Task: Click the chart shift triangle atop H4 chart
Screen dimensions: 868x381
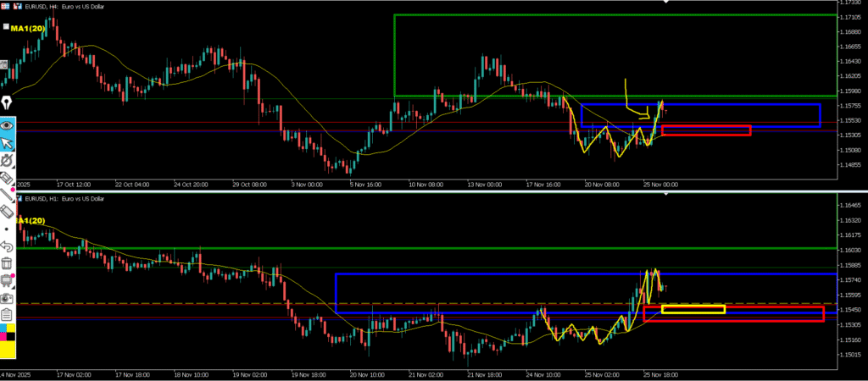Action: pyautogui.click(x=665, y=3)
